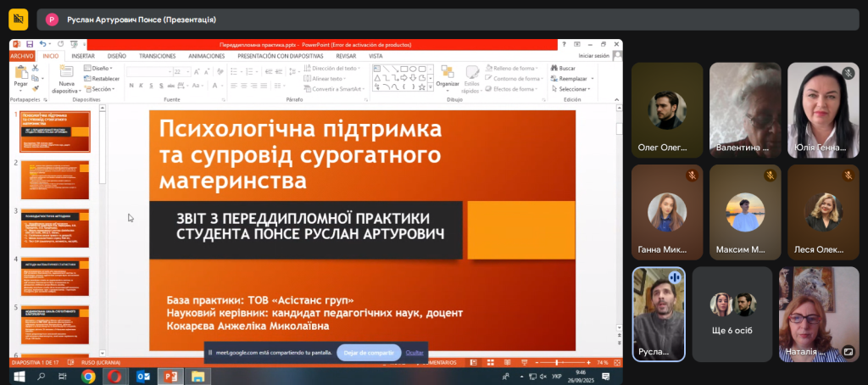This screenshot has height=385, width=868.
Task: Switch to the TRANSICIONES ribbon tab
Action: (157, 56)
